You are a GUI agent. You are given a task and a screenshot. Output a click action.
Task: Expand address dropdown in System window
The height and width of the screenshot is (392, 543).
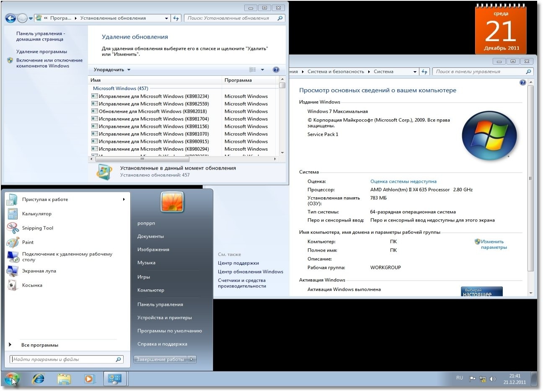[415, 72]
